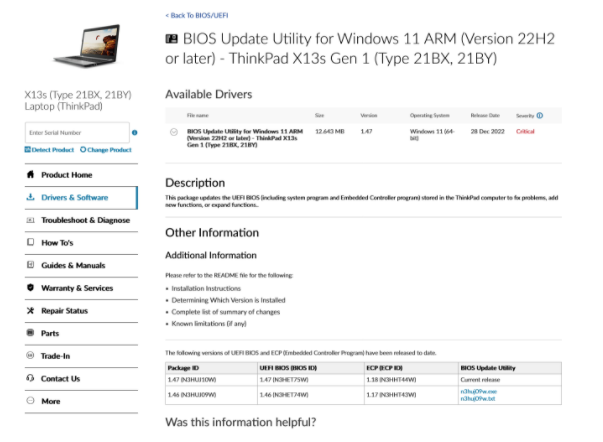Click the 12.643 MB size value

tap(330, 132)
